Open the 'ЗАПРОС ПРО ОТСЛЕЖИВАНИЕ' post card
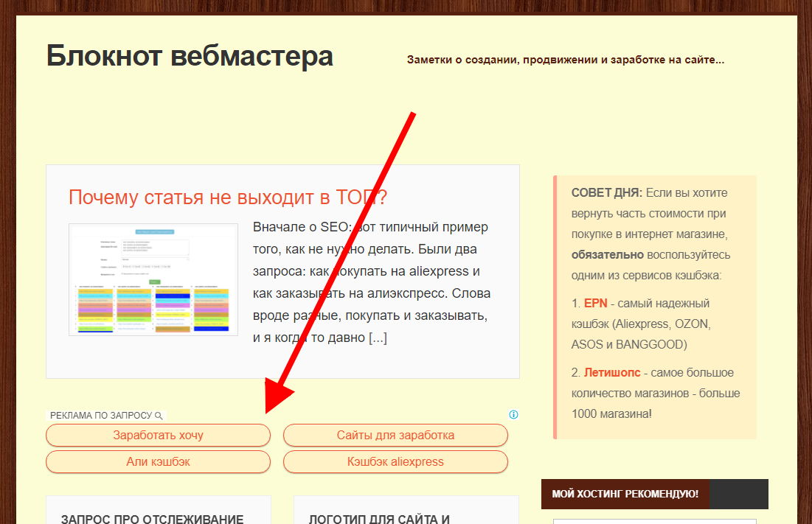This screenshot has height=524, width=812. pyautogui.click(x=158, y=510)
